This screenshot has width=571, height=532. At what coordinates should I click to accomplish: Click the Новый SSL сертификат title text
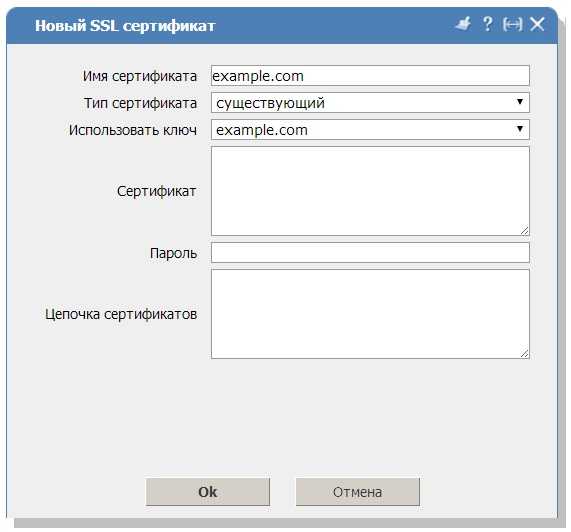[125, 26]
